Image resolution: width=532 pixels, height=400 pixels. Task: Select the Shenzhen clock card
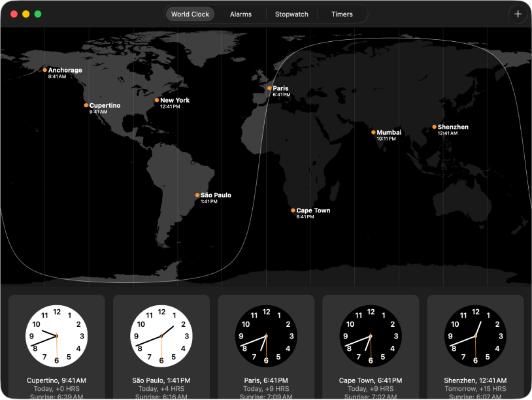(x=475, y=347)
